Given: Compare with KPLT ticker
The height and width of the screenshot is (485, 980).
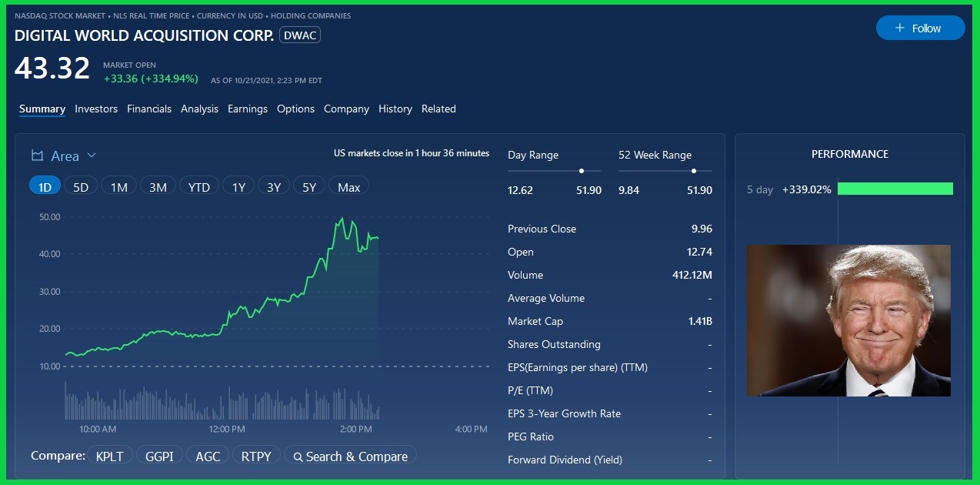Looking at the screenshot, I should (110, 457).
